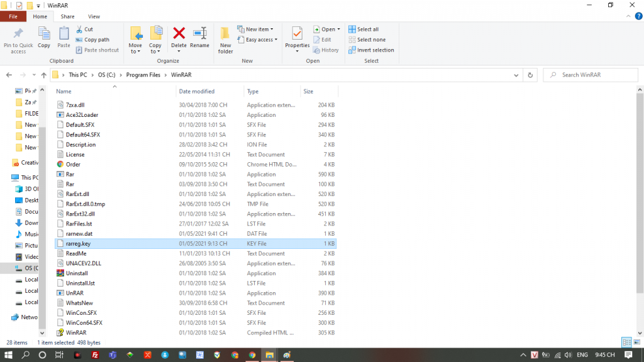644x362 pixels.
Task: Sort by Size column header
Action: point(308,92)
